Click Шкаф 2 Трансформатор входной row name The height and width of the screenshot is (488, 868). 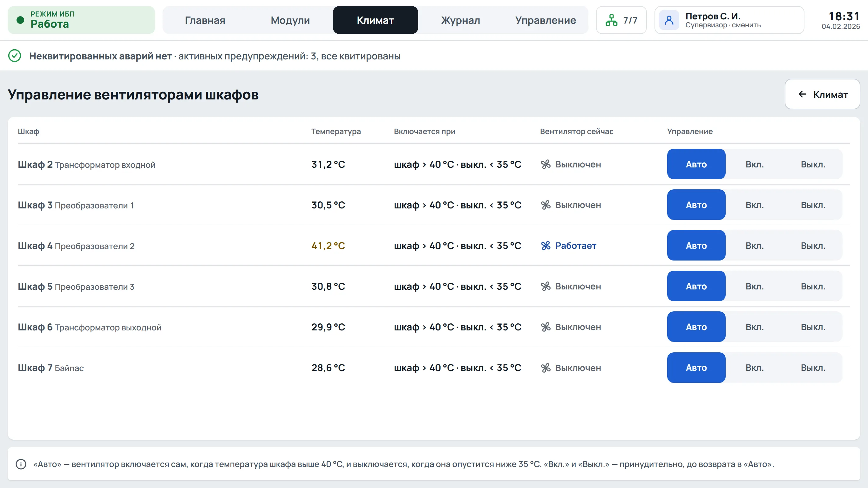[87, 165]
